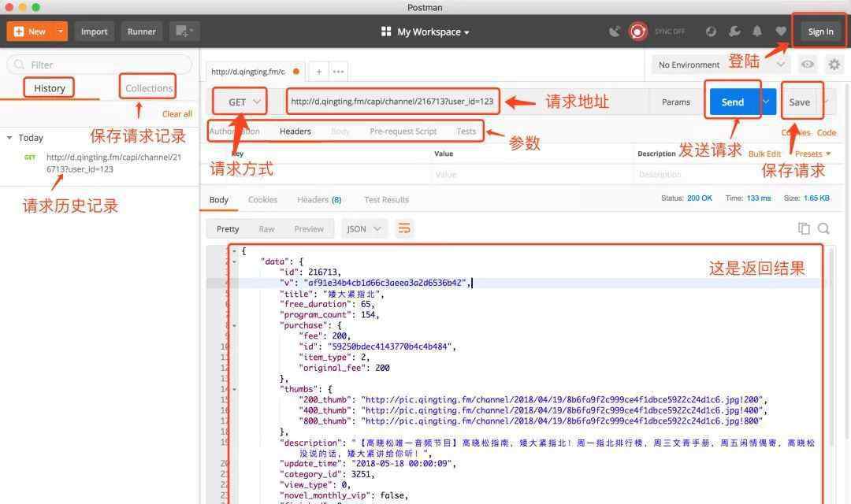
Task: Open the Presets dropdown
Action: point(812,154)
